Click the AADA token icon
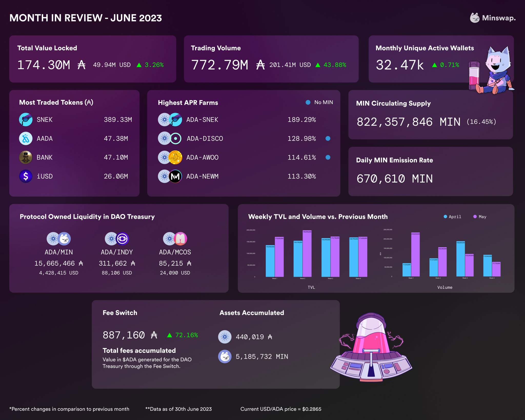 point(26,138)
